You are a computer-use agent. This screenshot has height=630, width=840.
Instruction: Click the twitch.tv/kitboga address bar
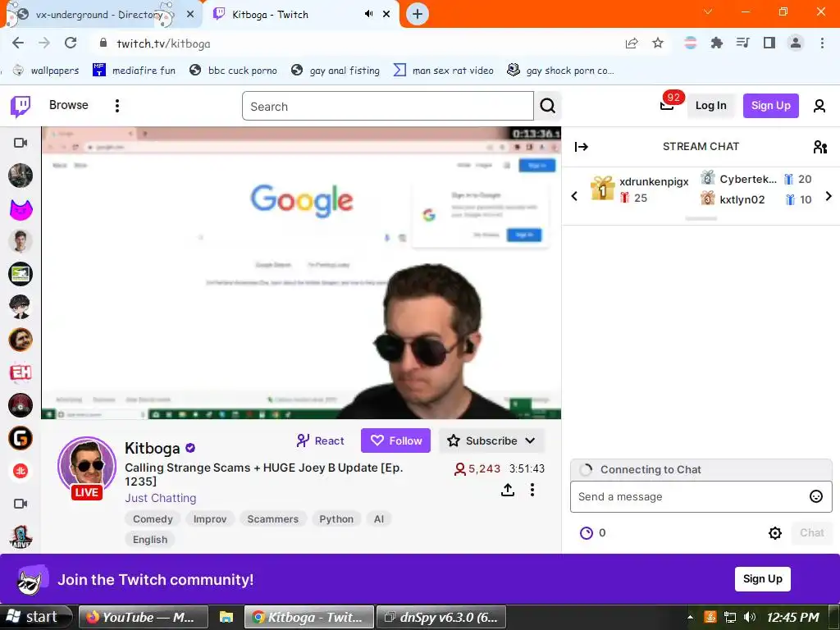(x=163, y=43)
